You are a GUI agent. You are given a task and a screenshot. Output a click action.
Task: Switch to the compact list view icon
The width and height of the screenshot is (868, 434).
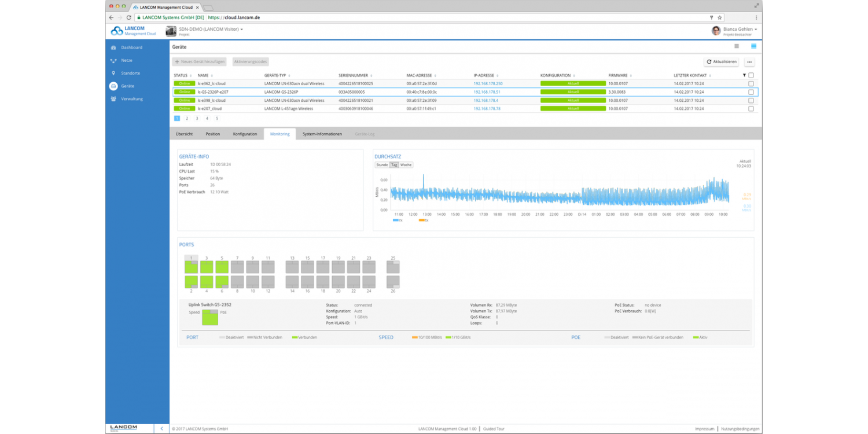pyautogui.click(x=737, y=46)
